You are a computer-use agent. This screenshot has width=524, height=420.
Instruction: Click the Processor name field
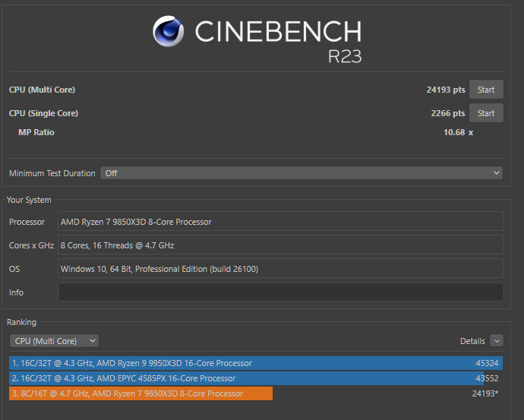coord(280,222)
